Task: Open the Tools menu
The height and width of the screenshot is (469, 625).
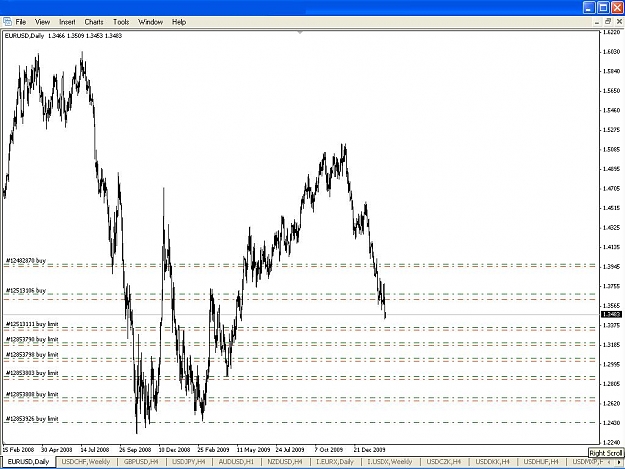Action: tap(121, 22)
